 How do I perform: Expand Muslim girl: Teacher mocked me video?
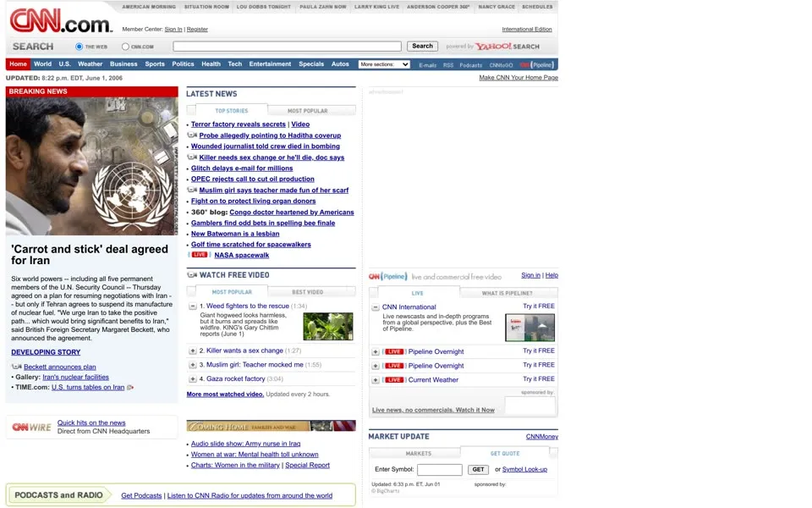[193, 365]
